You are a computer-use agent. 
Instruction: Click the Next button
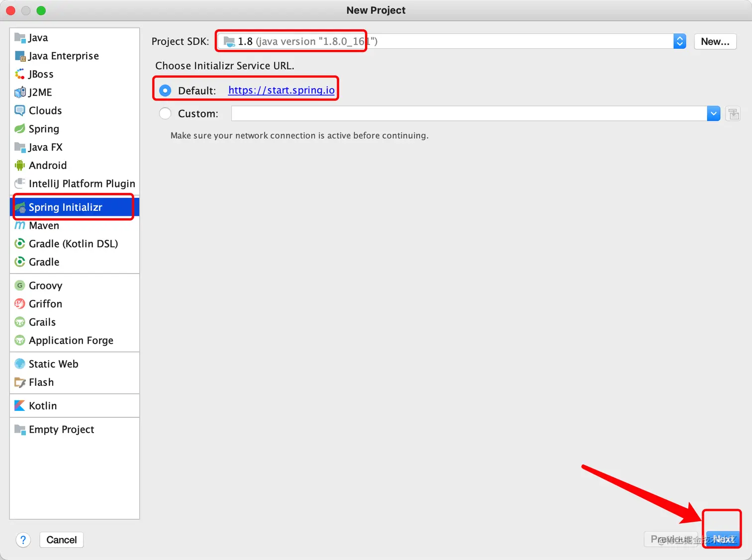pyautogui.click(x=723, y=539)
